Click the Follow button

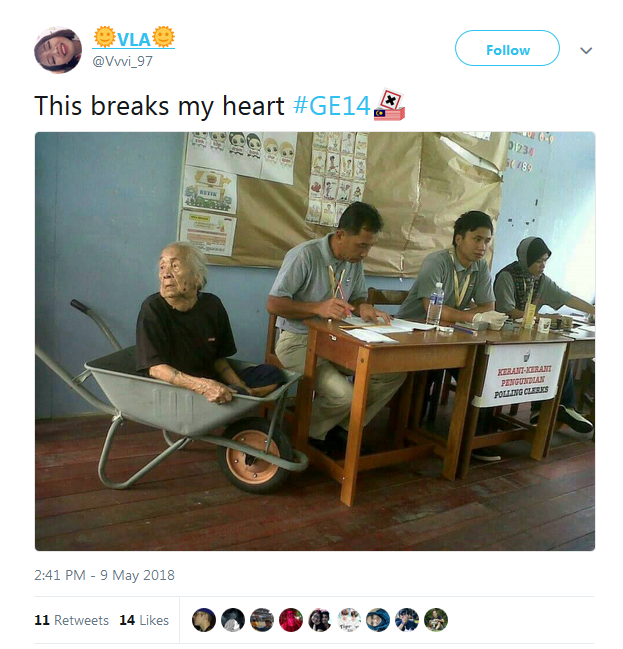coord(508,48)
